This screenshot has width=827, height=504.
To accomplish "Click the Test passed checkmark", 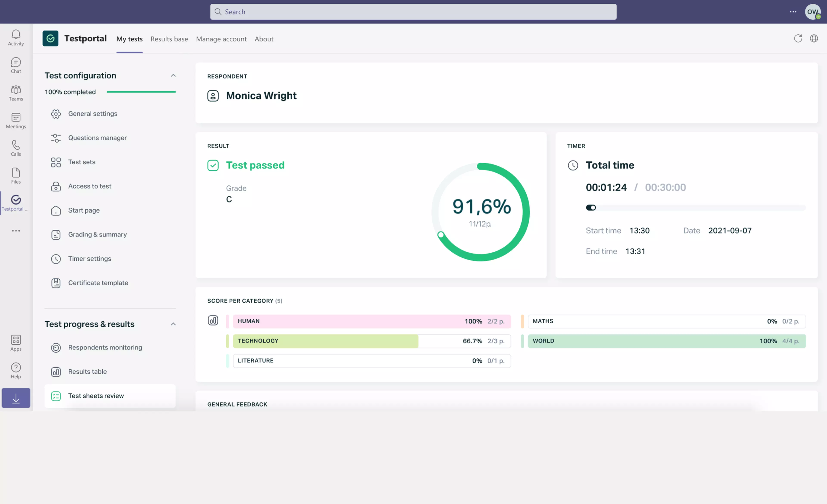I will click(213, 165).
